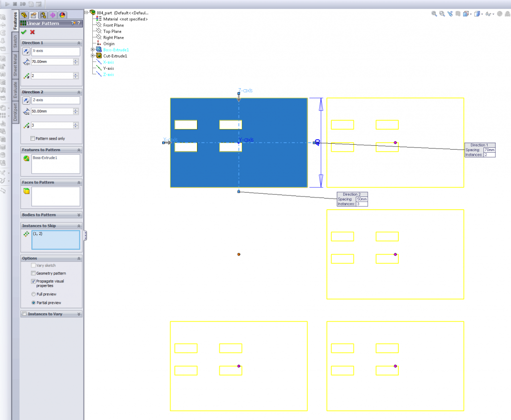The height and width of the screenshot is (420, 511).
Task: Collapse the Direction 1 group
Action: pos(79,43)
